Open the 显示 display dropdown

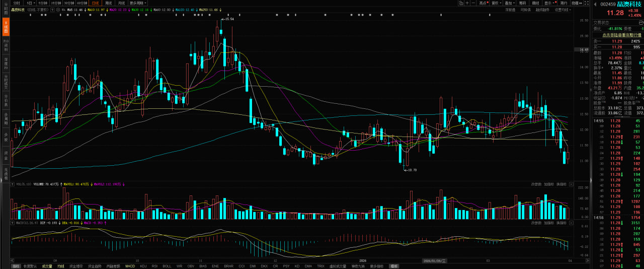tap(549, 3)
